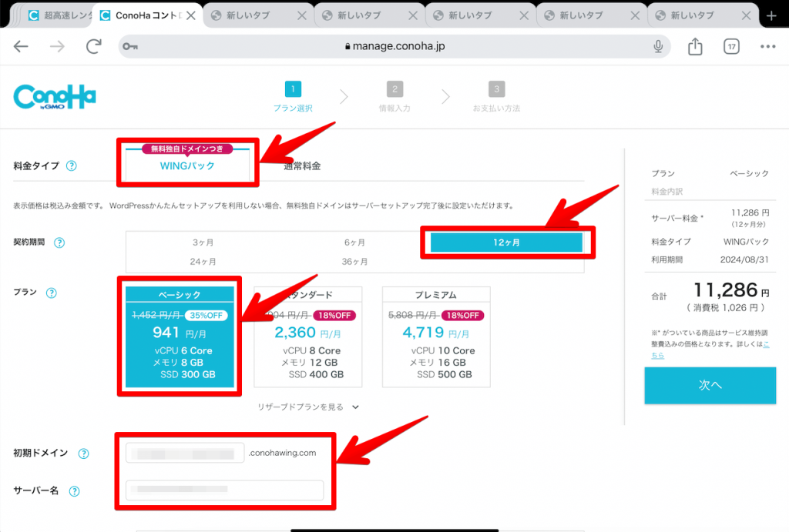This screenshot has width=789, height=532.
Task: Select the WINGパック pricing tab
Action: (186, 166)
